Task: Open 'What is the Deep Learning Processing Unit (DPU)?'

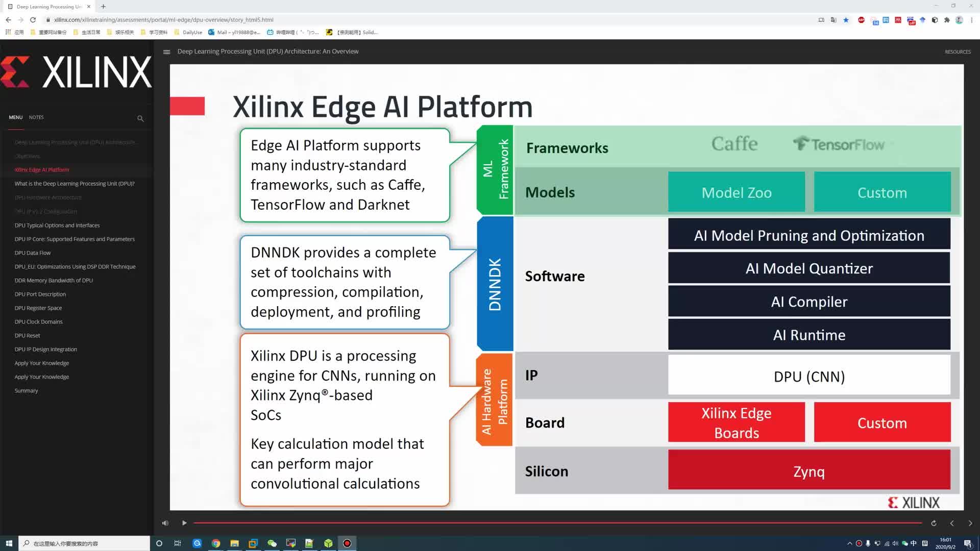Action: tap(75, 184)
